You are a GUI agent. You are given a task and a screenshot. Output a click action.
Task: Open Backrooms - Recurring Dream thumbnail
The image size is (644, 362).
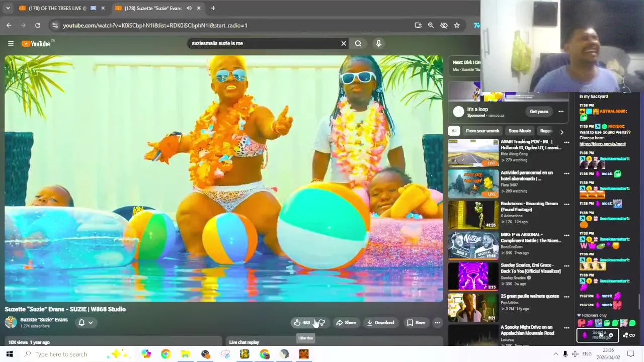tap(473, 215)
